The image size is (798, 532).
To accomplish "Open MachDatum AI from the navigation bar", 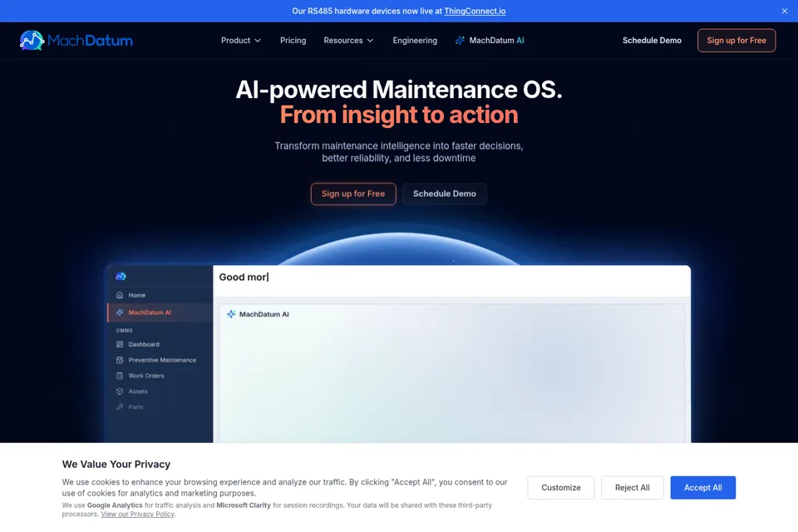I will point(490,40).
